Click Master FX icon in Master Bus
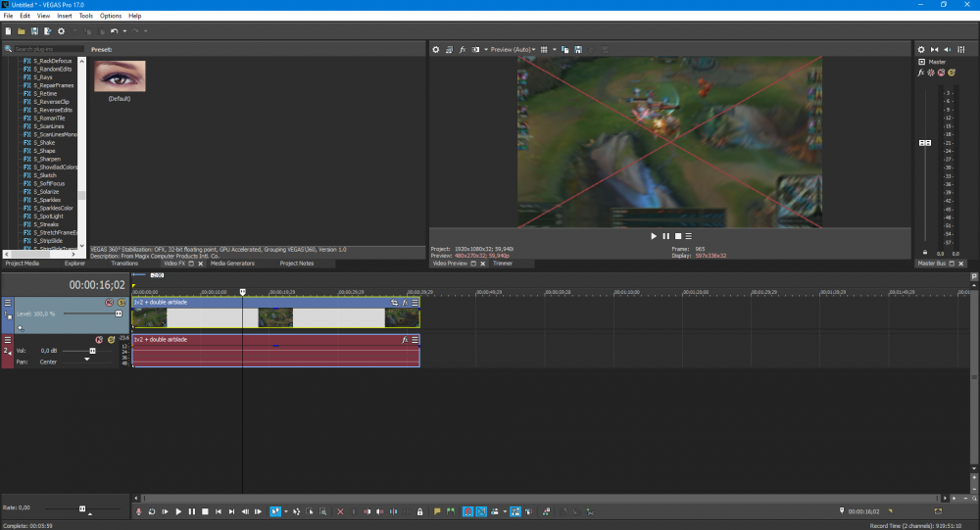The height and width of the screenshot is (530, 980). pyautogui.click(x=921, y=72)
